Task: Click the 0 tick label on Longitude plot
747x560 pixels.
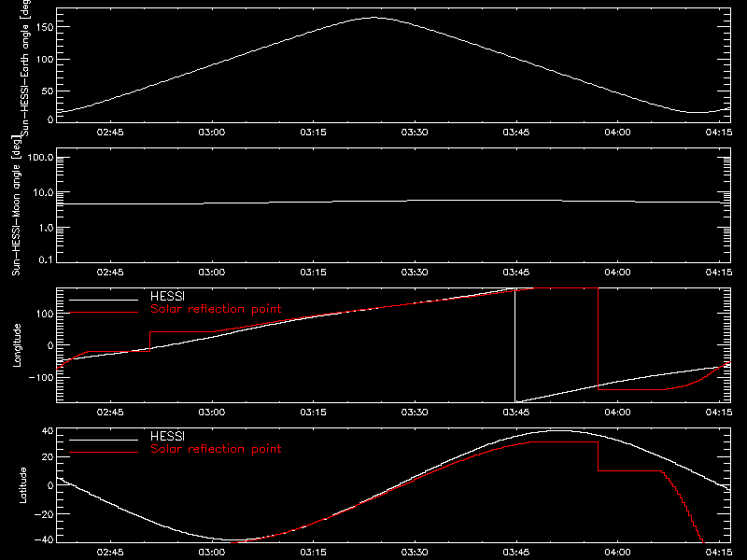Action: click(51, 345)
